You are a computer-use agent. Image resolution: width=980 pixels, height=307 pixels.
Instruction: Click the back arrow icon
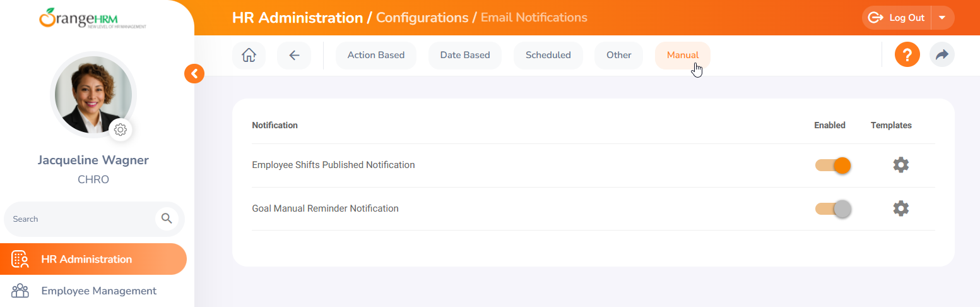click(x=294, y=55)
